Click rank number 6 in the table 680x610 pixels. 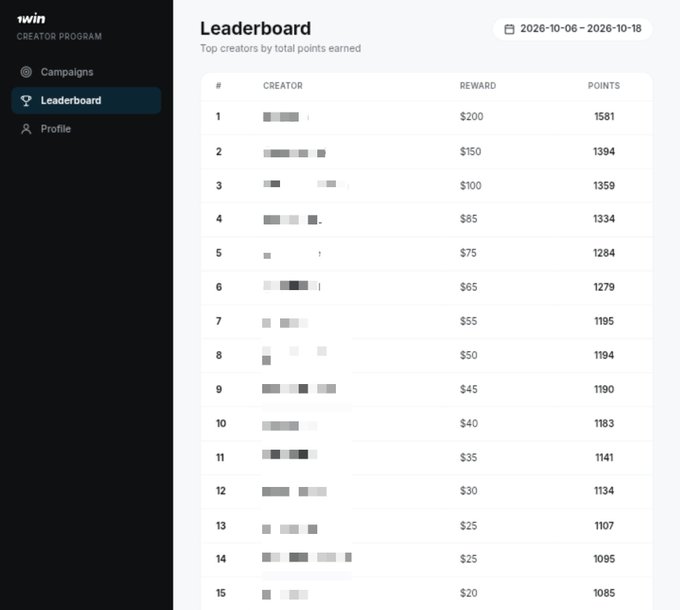click(219, 287)
